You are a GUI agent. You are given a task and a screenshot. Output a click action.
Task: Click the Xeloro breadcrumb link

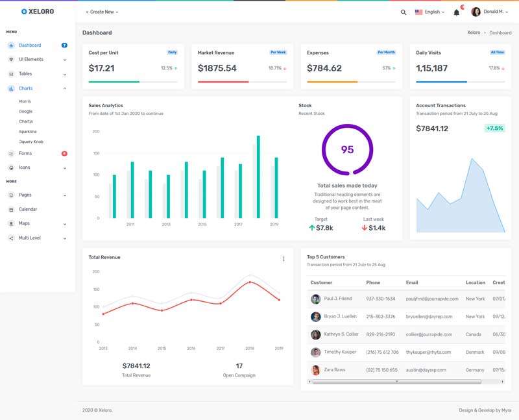point(474,32)
